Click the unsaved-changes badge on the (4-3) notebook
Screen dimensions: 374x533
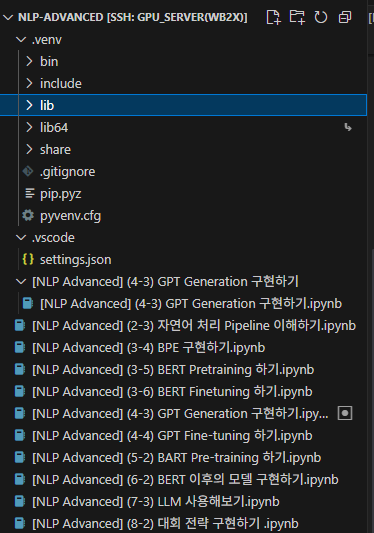345,413
